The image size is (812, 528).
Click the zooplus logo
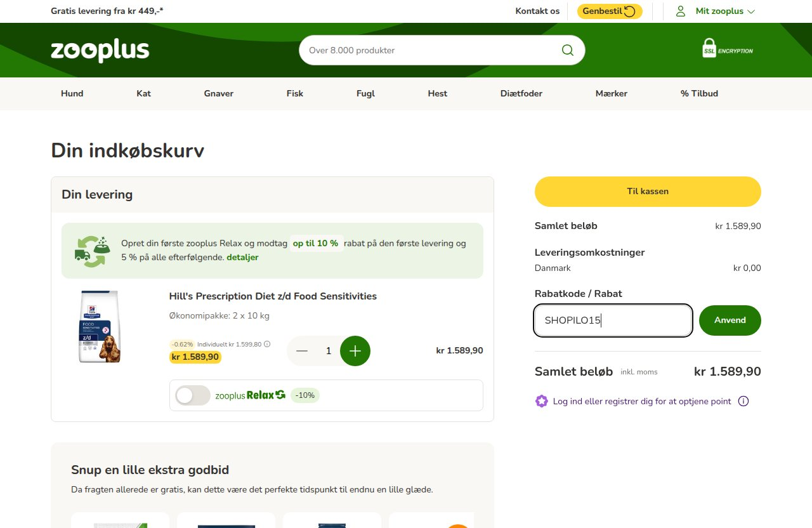pyautogui.click(x=100, y=50)
